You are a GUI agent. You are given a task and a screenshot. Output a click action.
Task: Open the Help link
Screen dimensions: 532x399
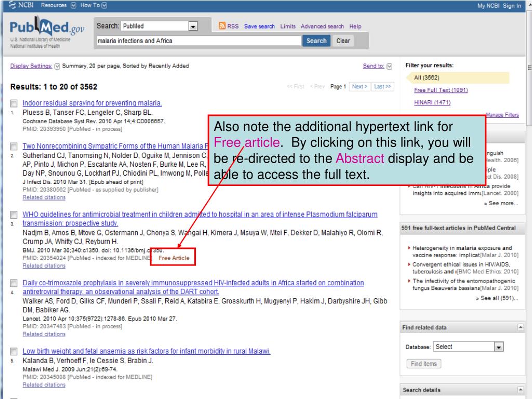355,26
